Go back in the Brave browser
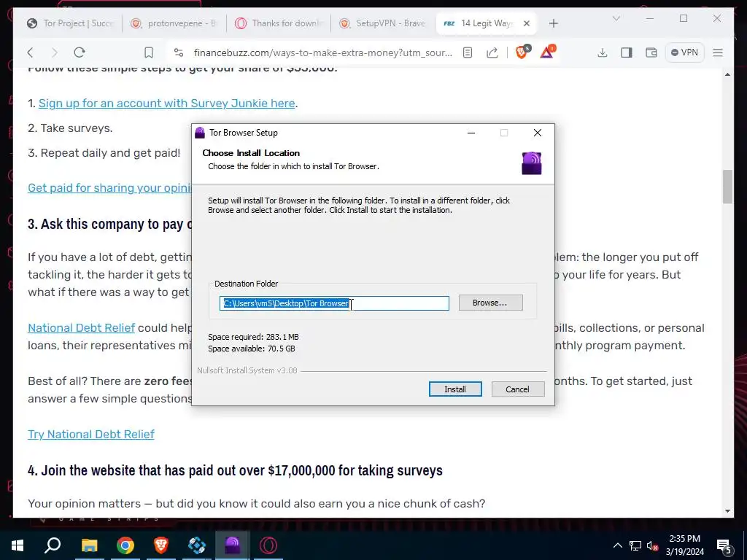Screen dimensions: 747x560 [x=31, y=52]
